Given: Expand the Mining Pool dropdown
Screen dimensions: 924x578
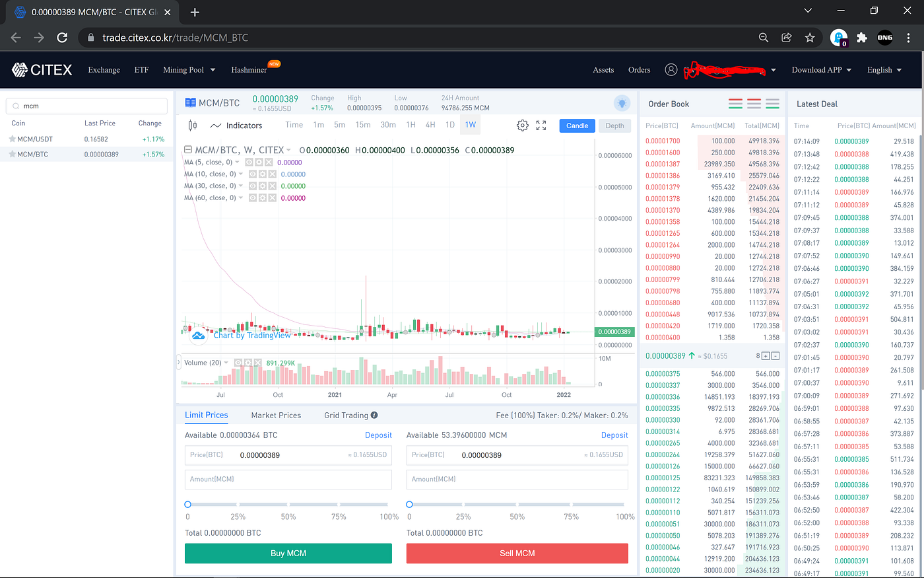Looking at the screenshot, I should tap(213, 70).
